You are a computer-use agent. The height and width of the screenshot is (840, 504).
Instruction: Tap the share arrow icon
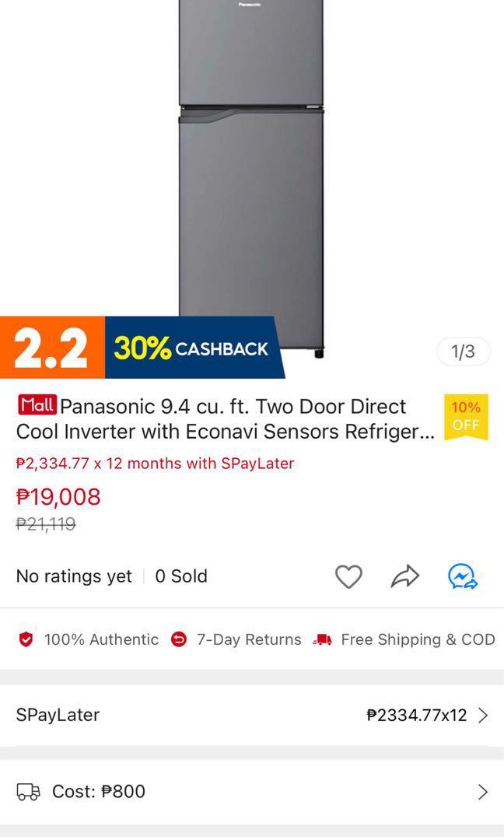point(405,576)
